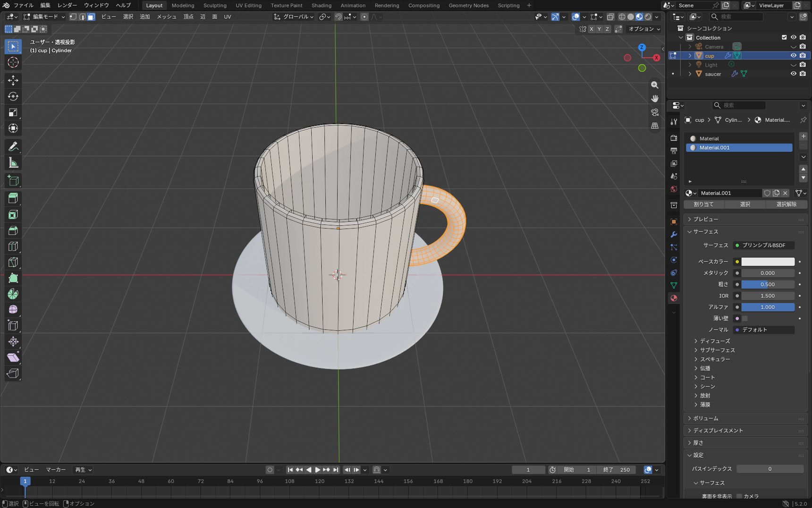Collapse the サーフェス panel
Image resolution: width=812 pixels, height=508 pixels.
point(745,232)
